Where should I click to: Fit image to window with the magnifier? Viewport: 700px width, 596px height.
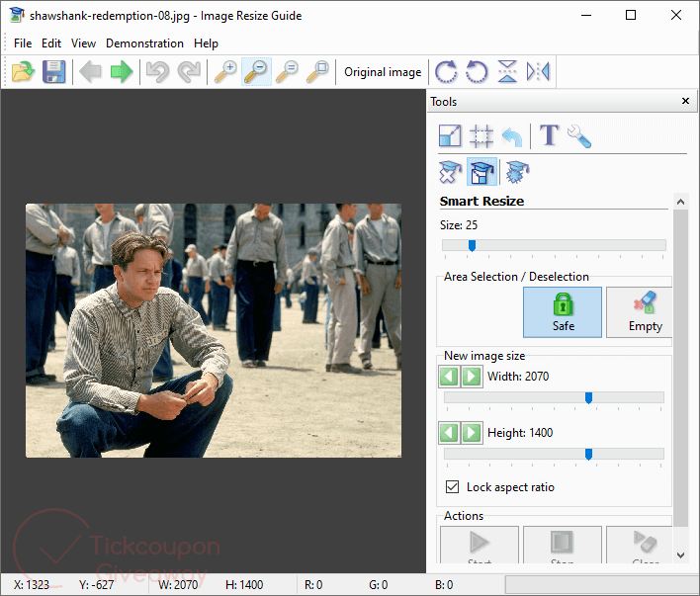317,71
